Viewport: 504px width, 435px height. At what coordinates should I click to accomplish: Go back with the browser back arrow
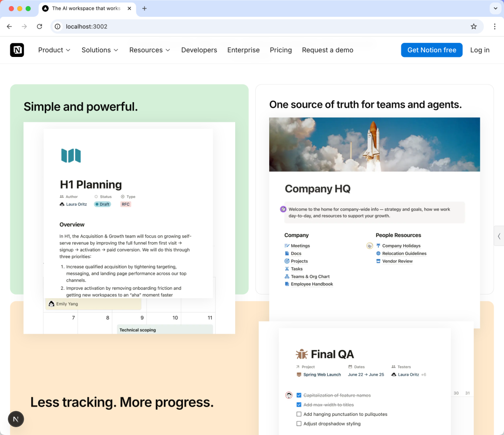tap(9, 26)
